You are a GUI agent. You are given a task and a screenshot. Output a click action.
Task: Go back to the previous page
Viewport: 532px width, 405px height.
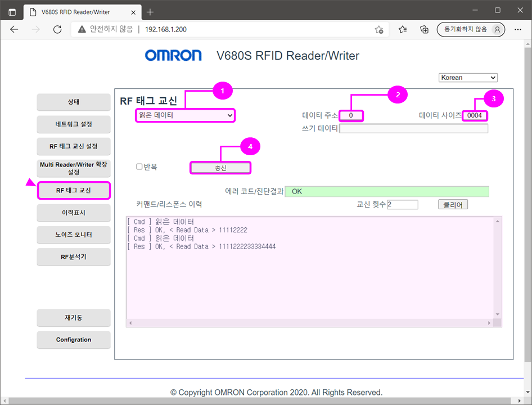(x=14, y=30)
